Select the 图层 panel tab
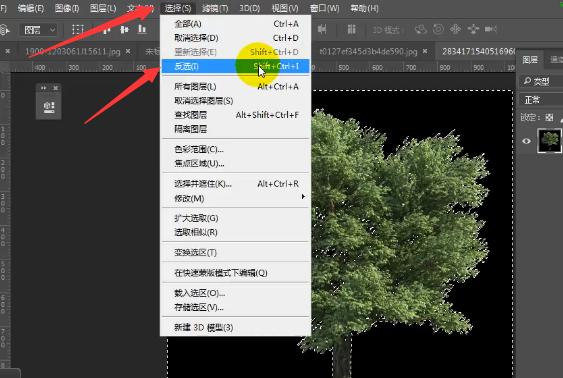Screen dimensions: 563x378 click(530, 60)
